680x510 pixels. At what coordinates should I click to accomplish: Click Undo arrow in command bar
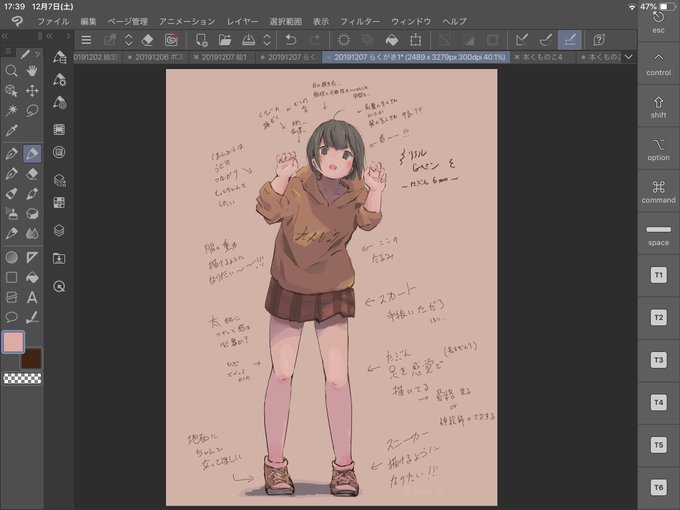click(x=291, y=40)
